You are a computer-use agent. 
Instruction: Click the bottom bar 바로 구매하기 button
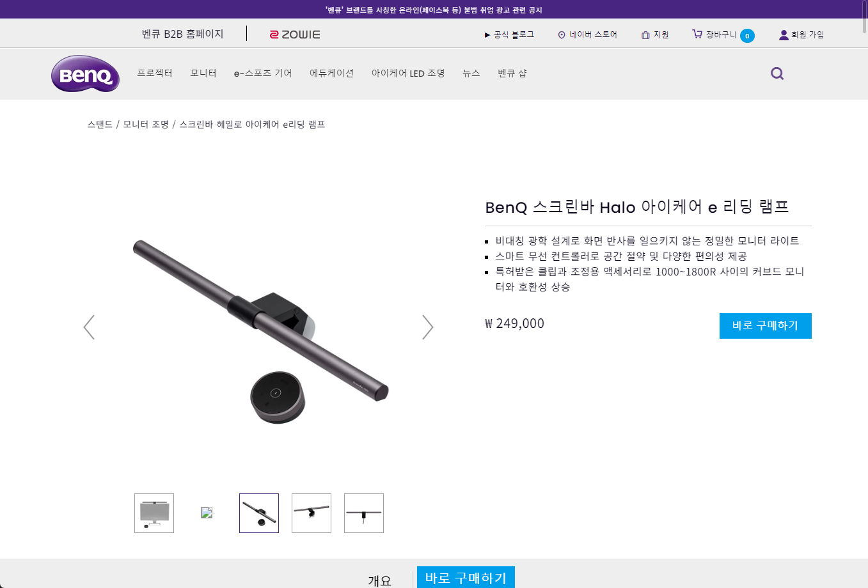click(466, 577)
